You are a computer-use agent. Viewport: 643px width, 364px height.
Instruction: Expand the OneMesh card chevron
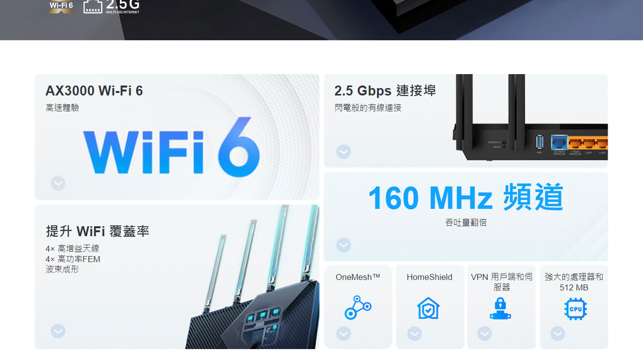344,334
